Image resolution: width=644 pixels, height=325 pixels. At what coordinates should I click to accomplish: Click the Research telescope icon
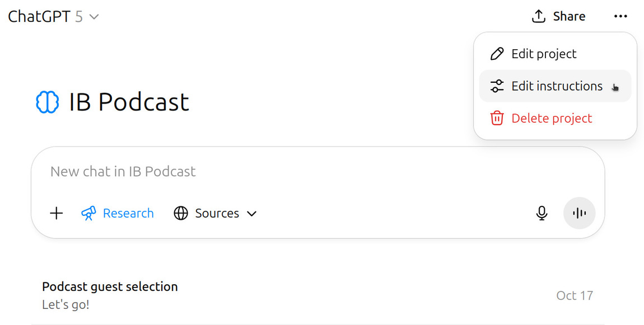click(x=88, y=213)
